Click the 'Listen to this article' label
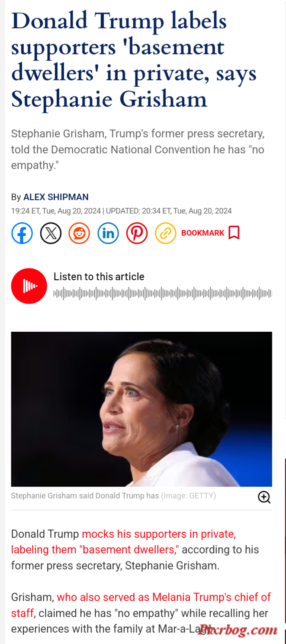 click(x=99, y=277)
